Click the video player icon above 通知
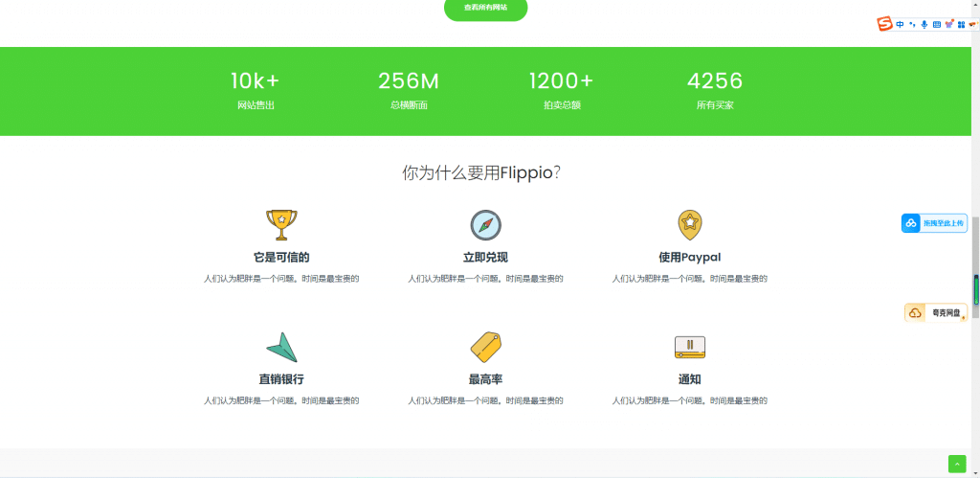Viewport: 980px width, 478px height. 690,347
